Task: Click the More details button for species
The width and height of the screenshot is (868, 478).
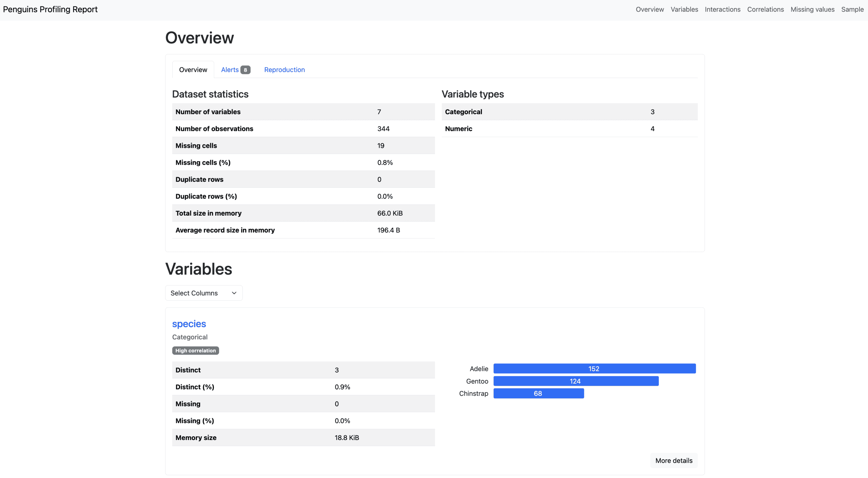Action: click(674, 460)
